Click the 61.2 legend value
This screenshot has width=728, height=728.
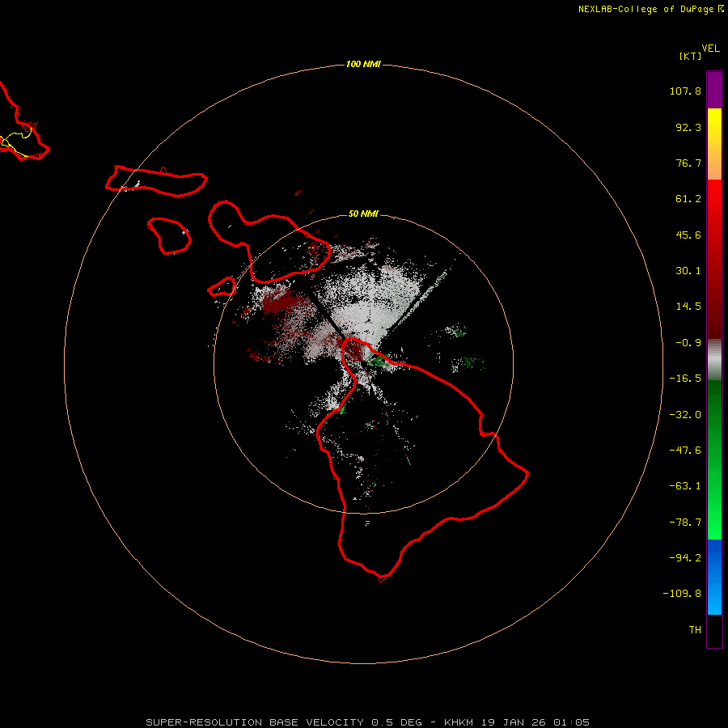click(688, 199)
